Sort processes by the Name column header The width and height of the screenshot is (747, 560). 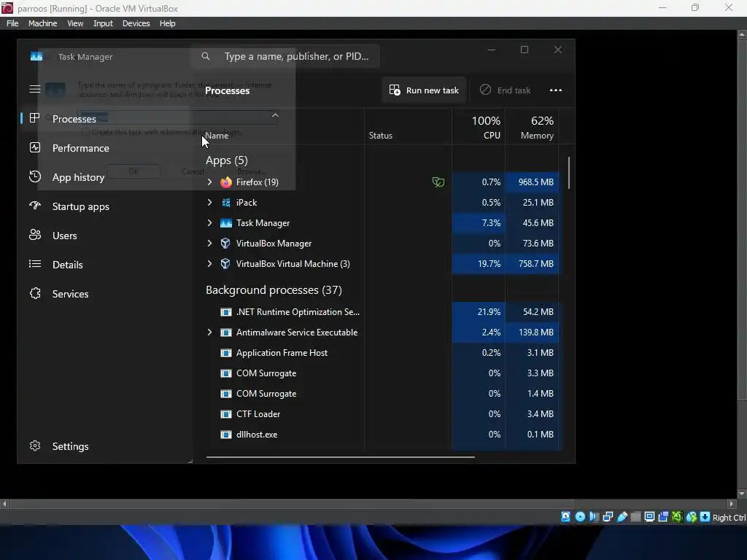(217, 136)
